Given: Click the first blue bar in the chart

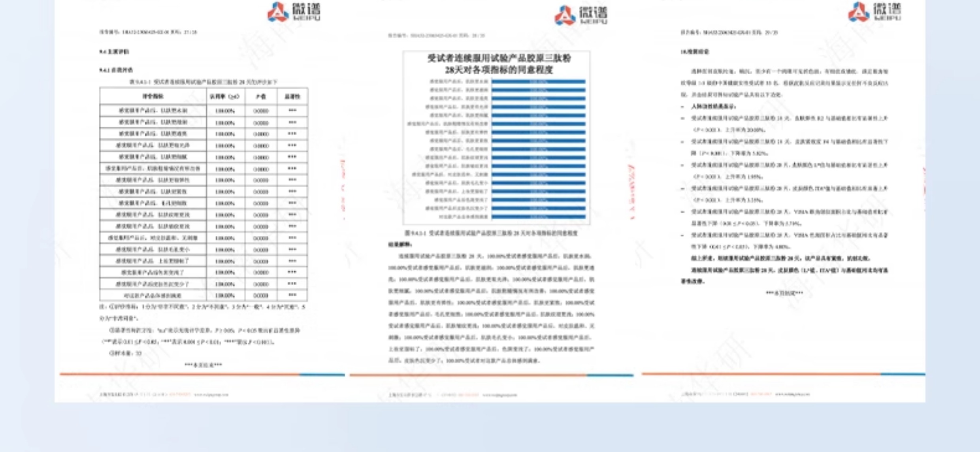Looking at the screenshot, I should (538, 82).
